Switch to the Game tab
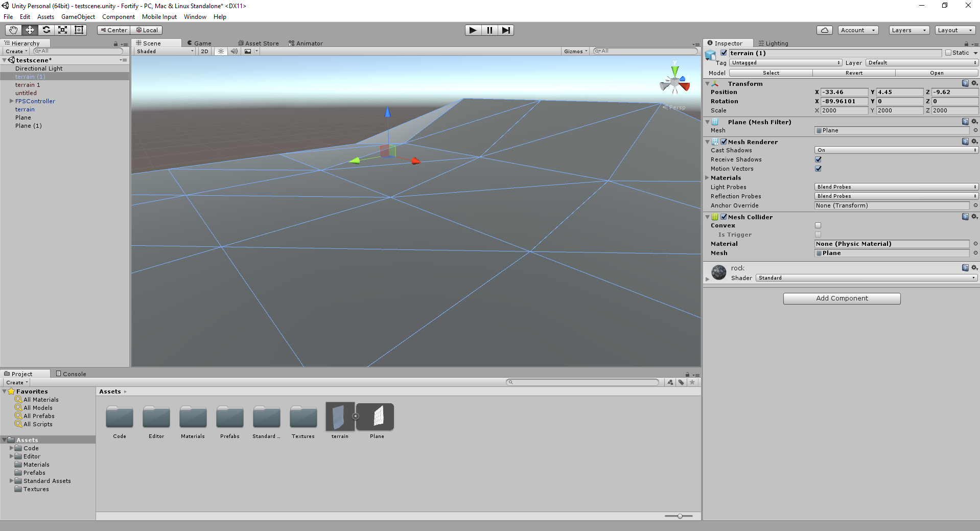The height and width of the screenshot is (531, 980). [x=199, y=43]
